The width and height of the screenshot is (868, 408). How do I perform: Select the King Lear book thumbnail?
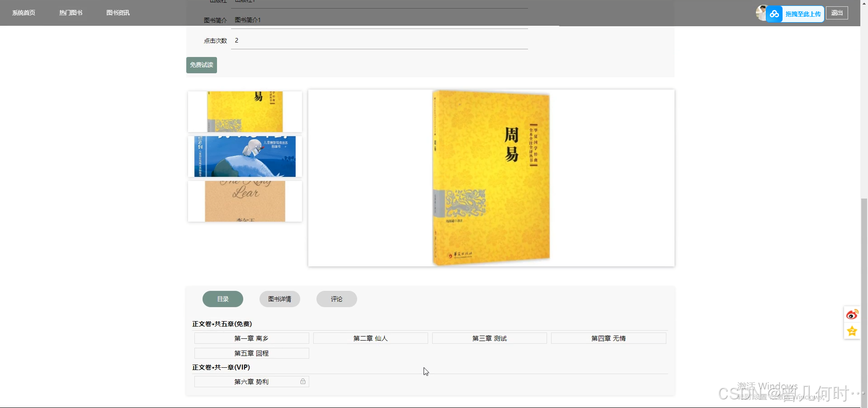tap(245, 201)
